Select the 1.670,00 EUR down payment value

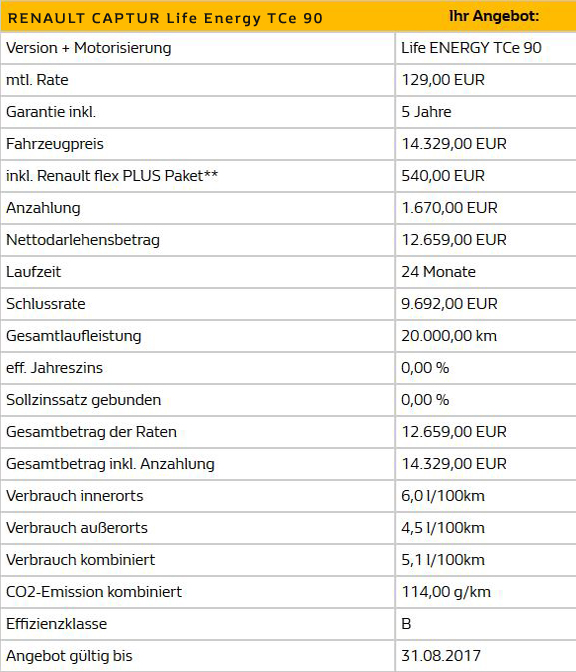tap(449, 208)
